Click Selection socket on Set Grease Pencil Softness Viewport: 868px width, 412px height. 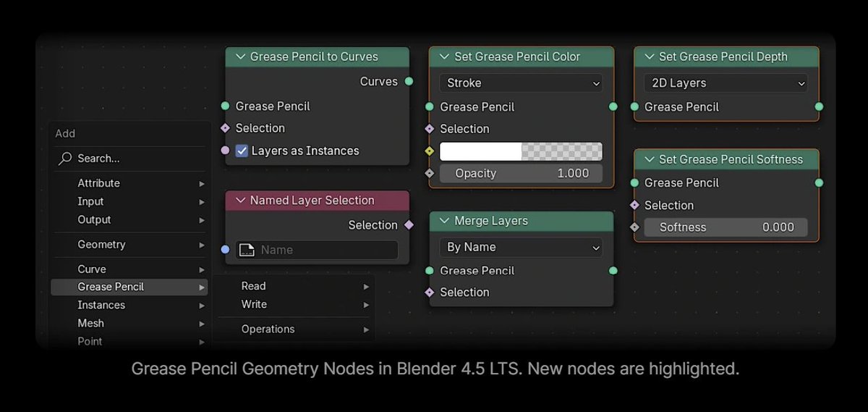(x=634, y=205)
